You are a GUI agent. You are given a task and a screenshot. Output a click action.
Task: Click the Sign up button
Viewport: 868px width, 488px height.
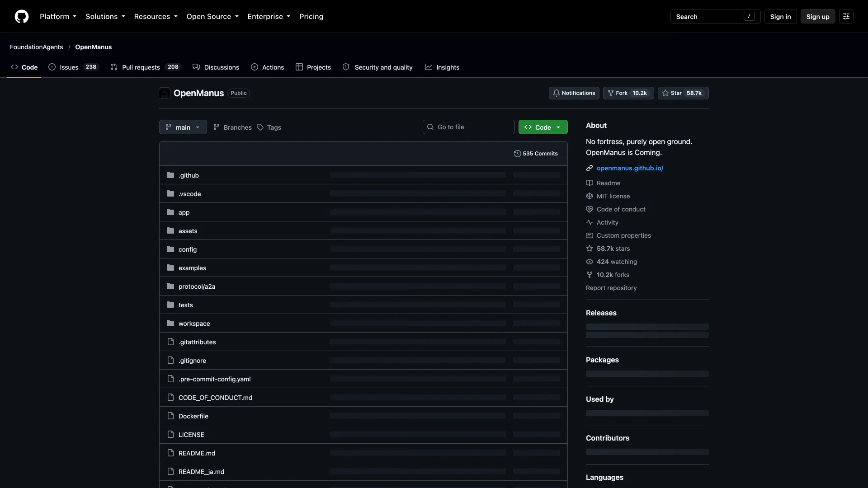(x=818, y=16)
